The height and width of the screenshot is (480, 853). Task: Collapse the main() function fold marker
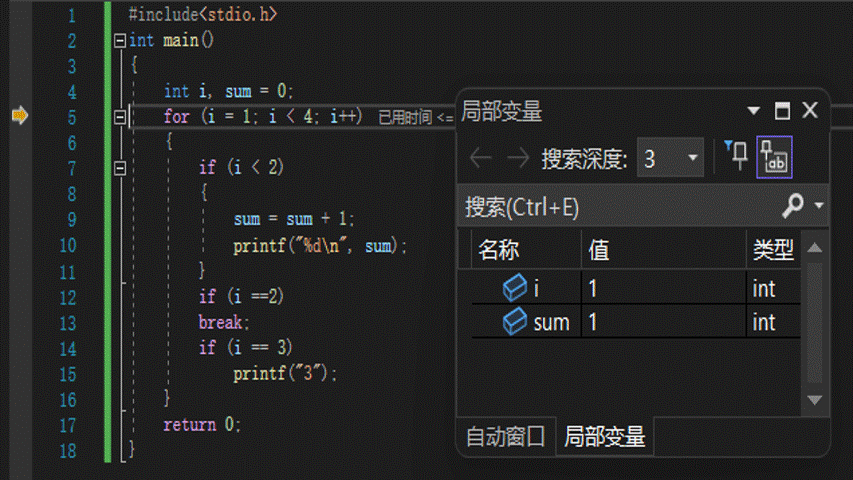click(120, 40)
